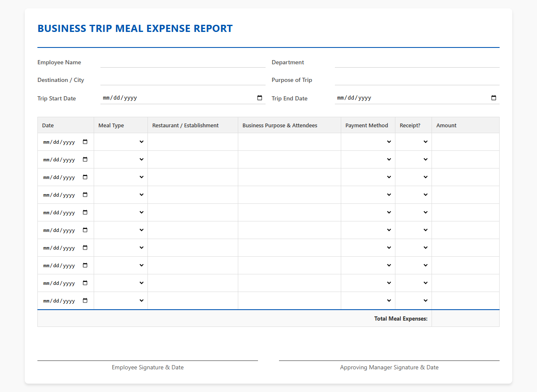537x392 pixels.
Task: Expand the Meal Type dropdown in second row
Action: (121, 160)
